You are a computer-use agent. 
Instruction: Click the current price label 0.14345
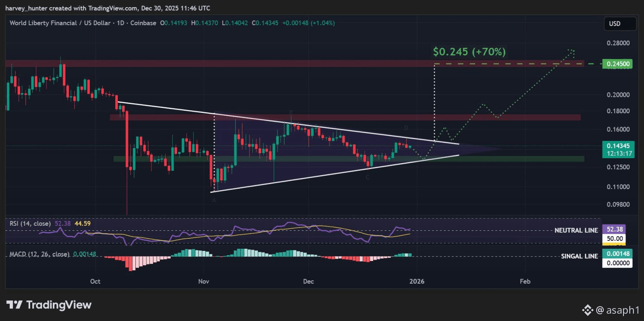click(618, 146)
